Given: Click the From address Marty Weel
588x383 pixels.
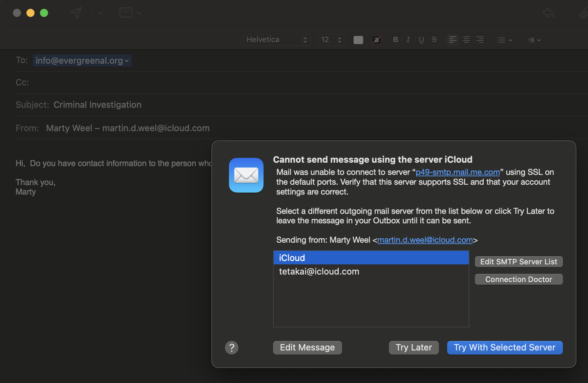Looking at the screenshot, I should 128,128.
